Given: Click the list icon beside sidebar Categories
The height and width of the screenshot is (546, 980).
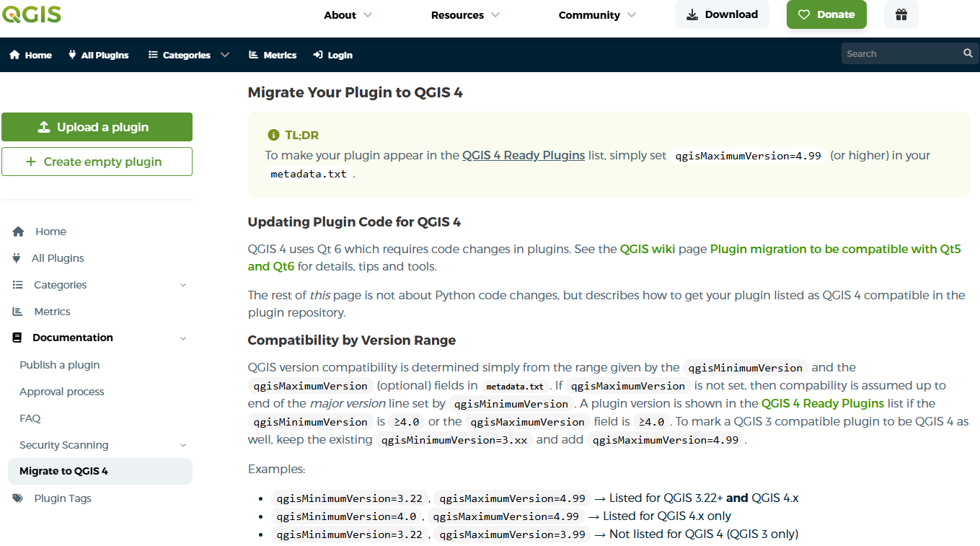Looking at the screenshot, I should pyautogui.click(x=18, y=285).
